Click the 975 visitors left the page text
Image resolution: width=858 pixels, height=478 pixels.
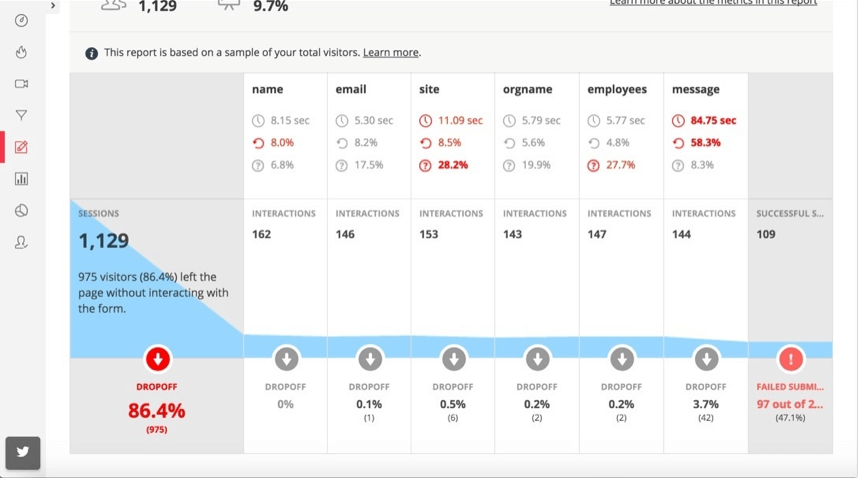pos(153,293)
